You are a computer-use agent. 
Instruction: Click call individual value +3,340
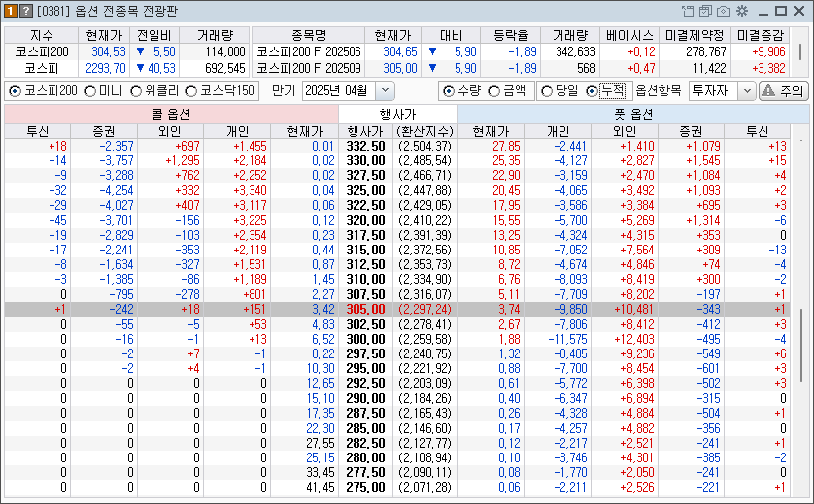(x=250, y=190)
